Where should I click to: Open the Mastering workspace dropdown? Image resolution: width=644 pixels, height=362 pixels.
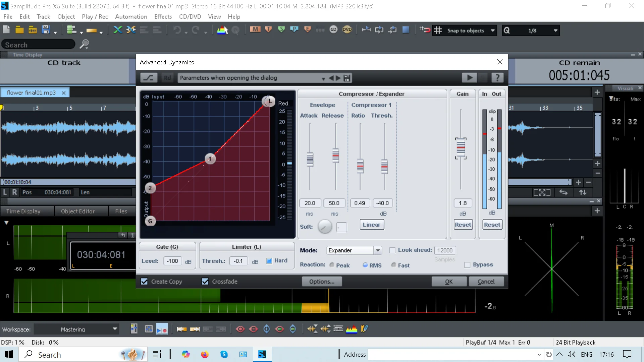(x=115, y=329)
